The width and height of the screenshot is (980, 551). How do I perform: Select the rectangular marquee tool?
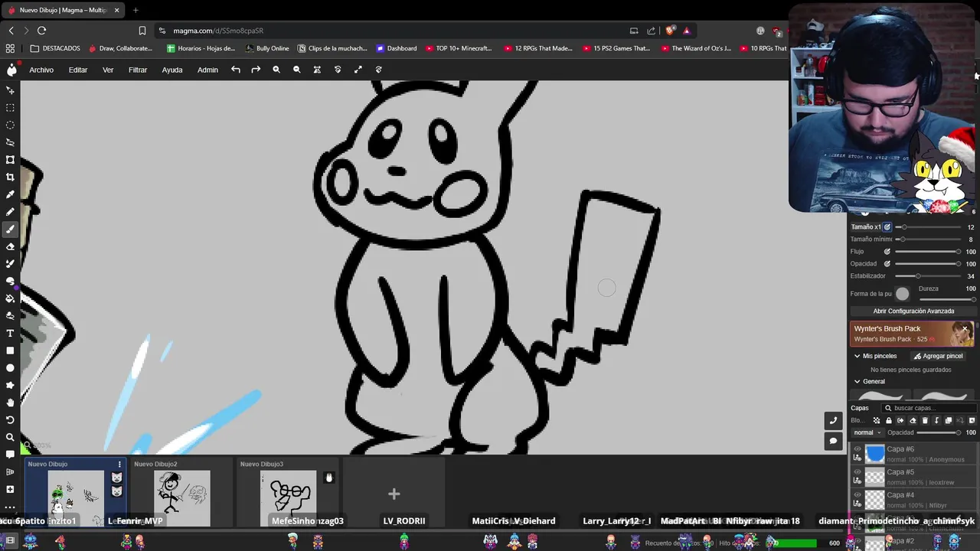10,108
